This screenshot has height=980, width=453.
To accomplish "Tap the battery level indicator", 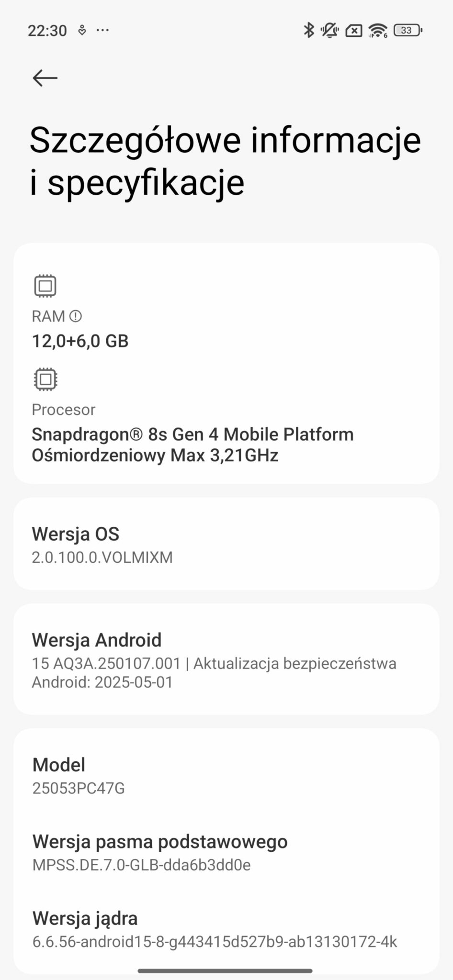I will [x=408, y=31].
